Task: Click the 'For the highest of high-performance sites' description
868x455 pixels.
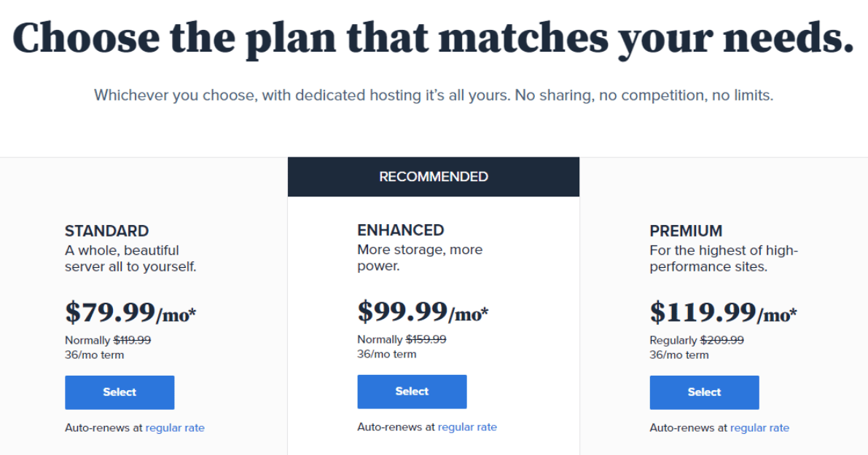Action: pyautogui.click(x=723, y=258)
